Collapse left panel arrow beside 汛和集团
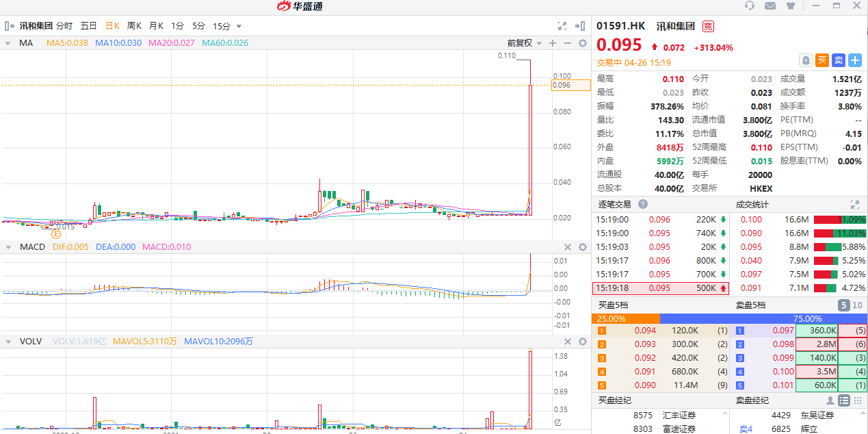Viewport: 868px width, 434px height. (8, 26)
